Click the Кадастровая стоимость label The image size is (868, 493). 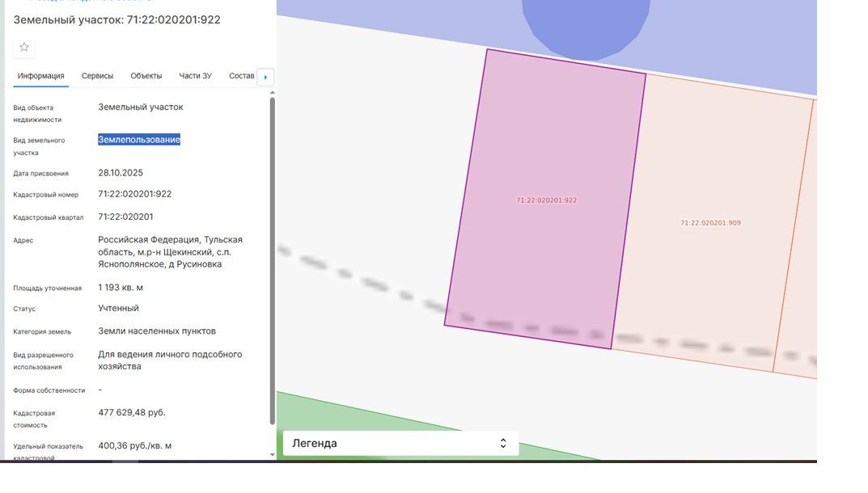(x=34, y=419)
